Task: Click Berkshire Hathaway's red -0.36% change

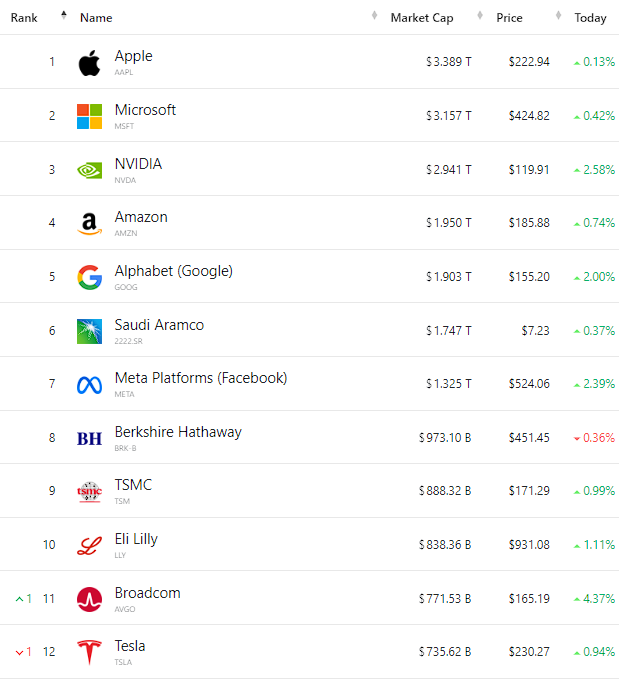Action: [x=598, y=438]
